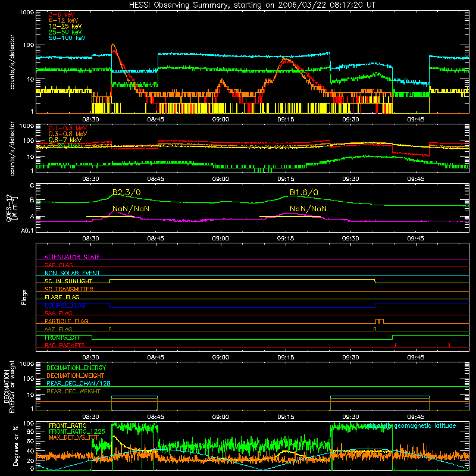Click the NON_SOLAR_EVENT flag label
The width and height of the screenshot is (476, 476).
pos(72,273)
